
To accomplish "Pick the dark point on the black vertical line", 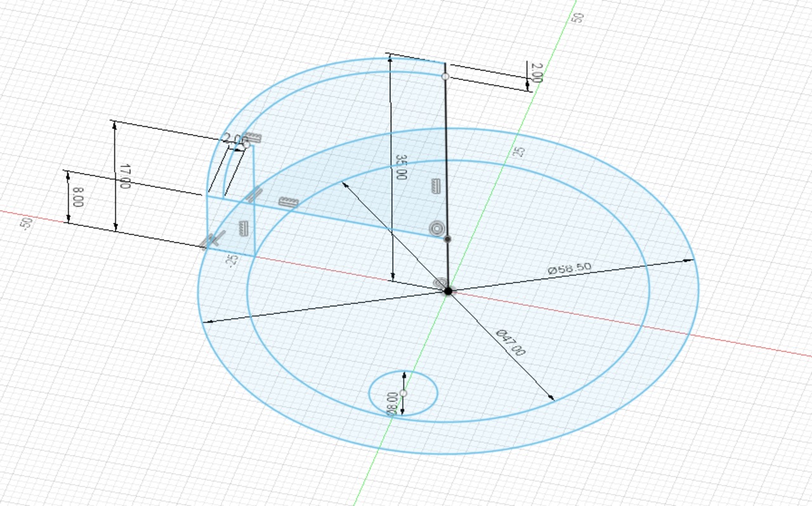I will (447, 239).
